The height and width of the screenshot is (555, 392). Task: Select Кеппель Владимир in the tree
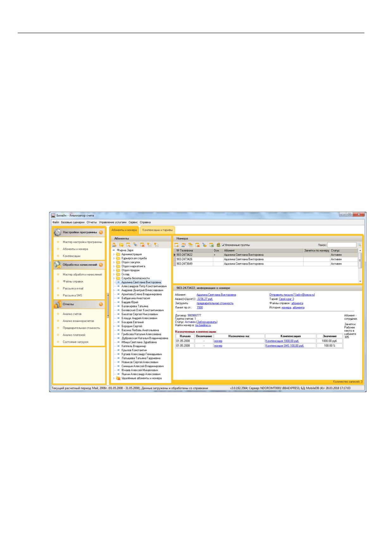[x=134, y=346]
